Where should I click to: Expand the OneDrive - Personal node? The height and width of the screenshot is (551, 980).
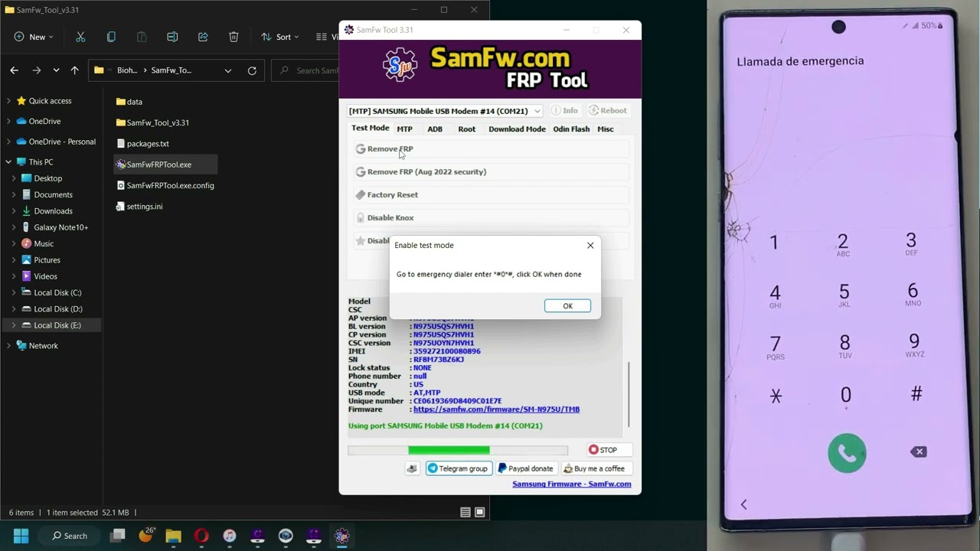(8, 142)
